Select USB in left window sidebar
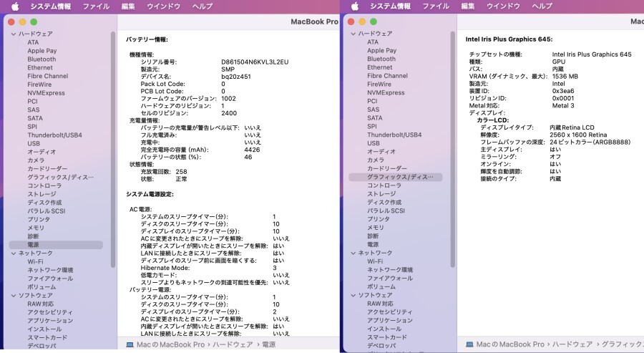This screenshot has height=353, width=644. [34, 143]
